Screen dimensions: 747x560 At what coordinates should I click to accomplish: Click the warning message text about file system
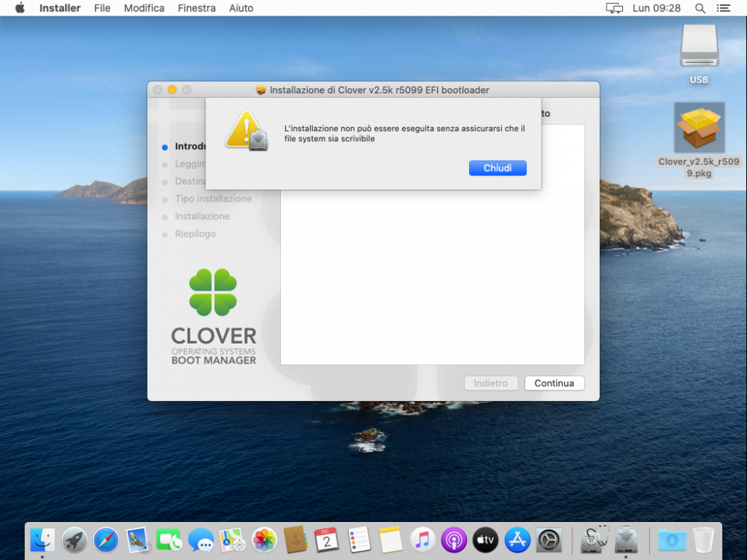(x=404, y=134)
